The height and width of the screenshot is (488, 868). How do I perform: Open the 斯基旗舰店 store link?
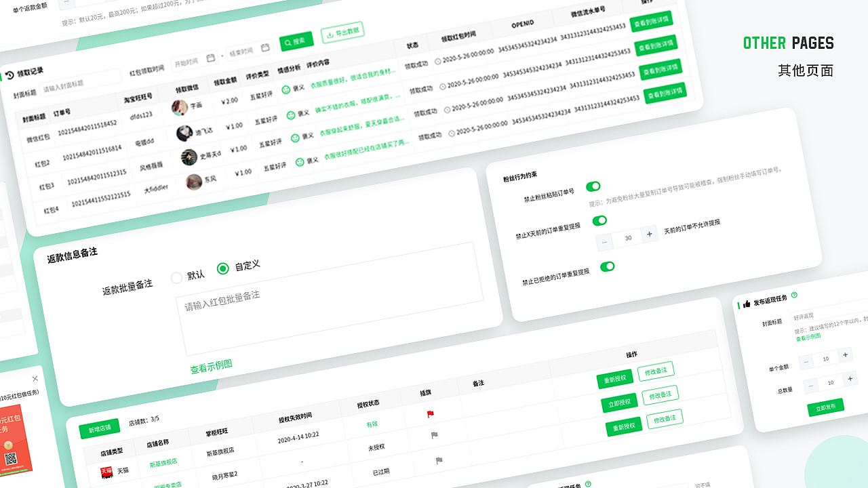click(163, 463)
